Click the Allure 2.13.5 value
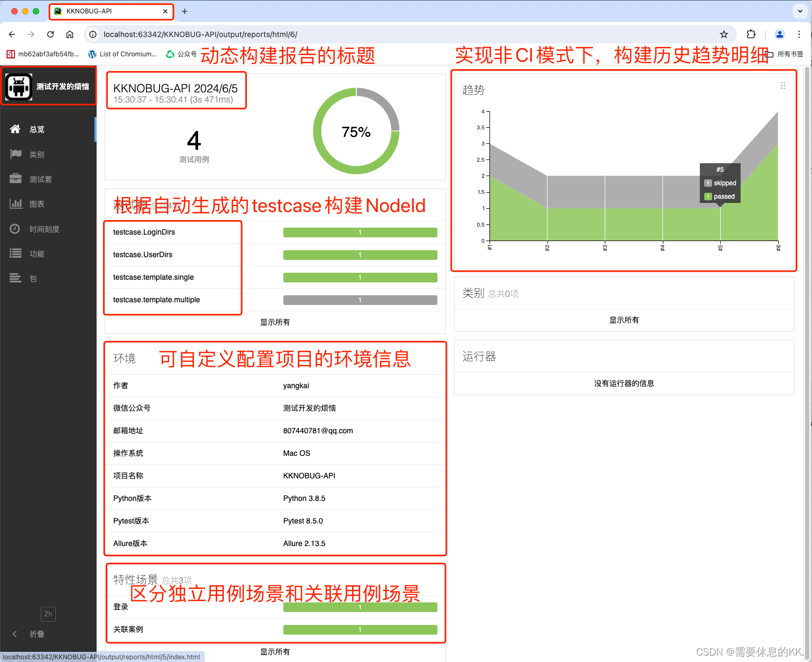The image size is (812, 662). click(304, 543)
